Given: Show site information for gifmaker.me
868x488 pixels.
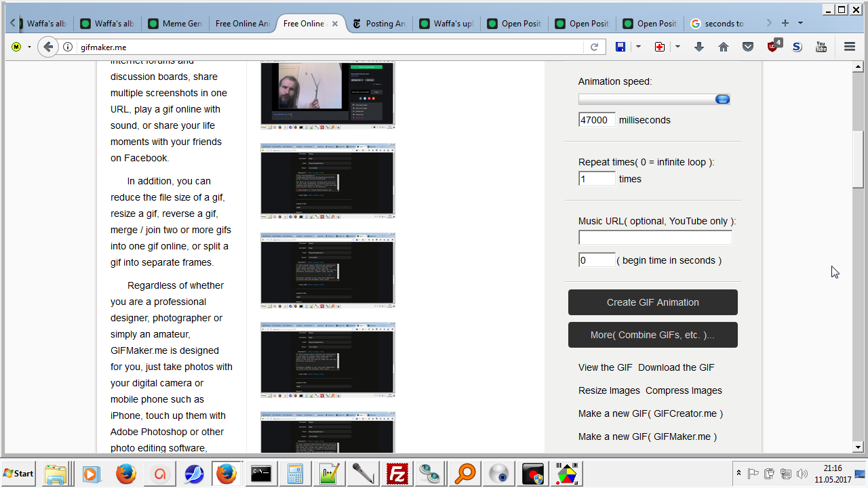Looking at the screenshot, I should [x=68, y=47].
